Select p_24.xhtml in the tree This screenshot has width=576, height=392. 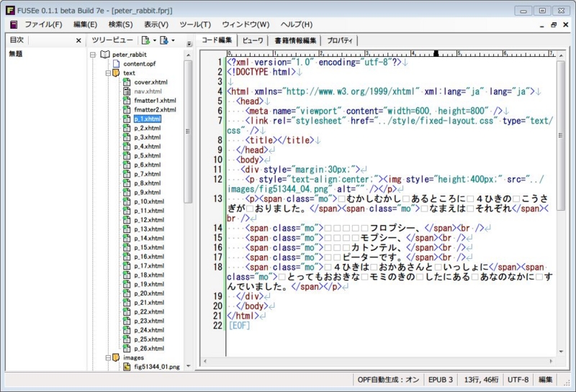click(x=149, y=330)
